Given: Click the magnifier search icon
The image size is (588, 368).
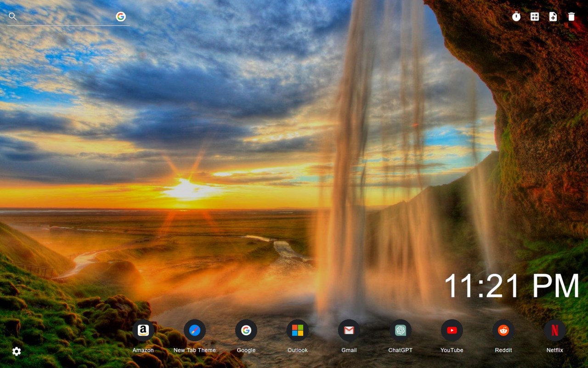Looking at the screenshot, I should (x=13, y=17).
